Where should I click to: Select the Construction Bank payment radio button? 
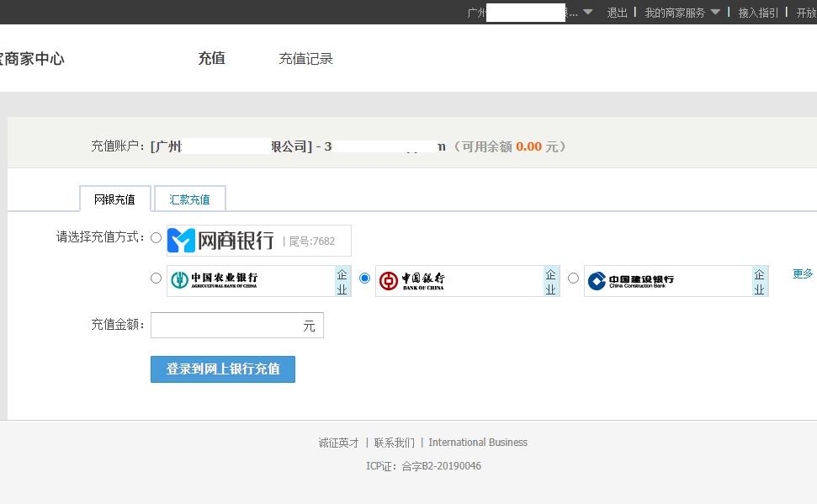[573, 279]
